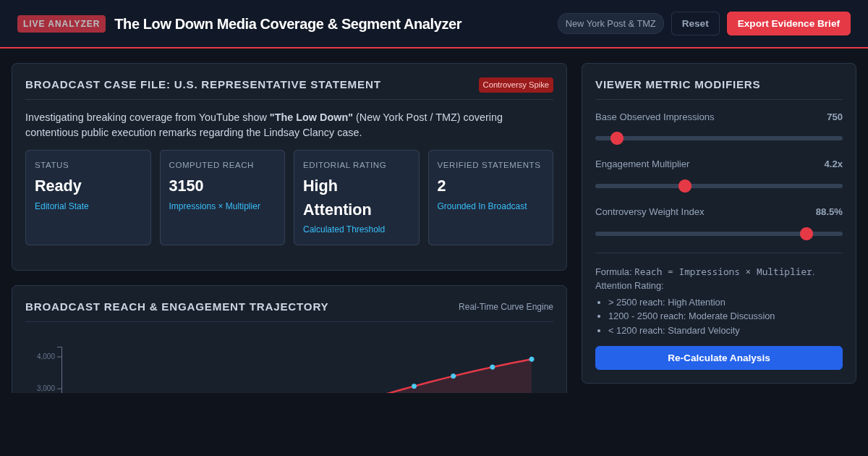
Task: Click the bold "The Low Down" show name
Action: click(312, 117)
